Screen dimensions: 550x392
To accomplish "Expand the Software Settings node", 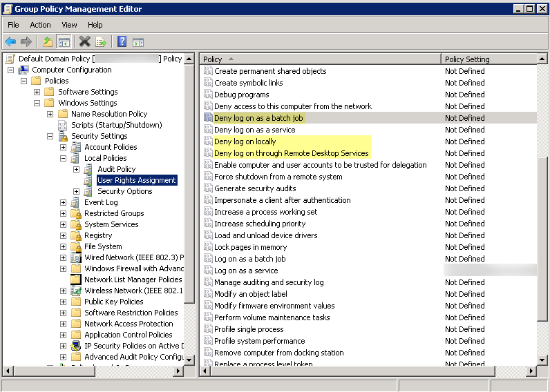I will tap(37, 92).
